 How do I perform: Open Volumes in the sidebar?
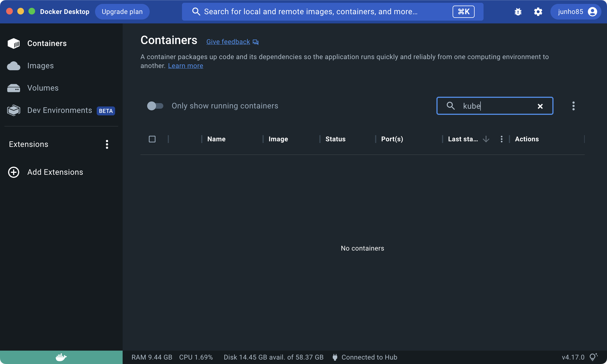pyautogui.click(x=43, y=88)
